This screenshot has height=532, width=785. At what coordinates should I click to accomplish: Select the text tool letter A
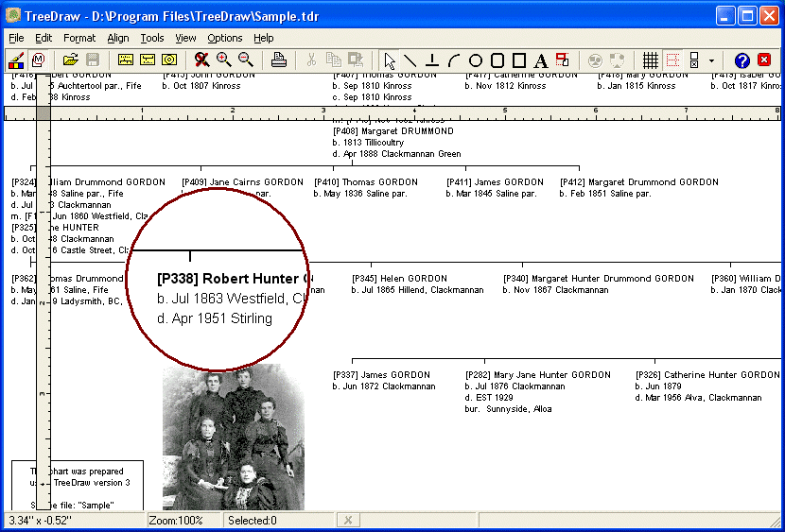[541, 60]
